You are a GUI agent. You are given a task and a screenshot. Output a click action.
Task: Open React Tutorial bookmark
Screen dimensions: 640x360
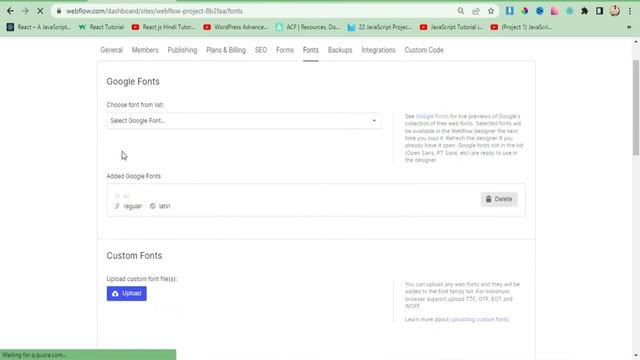pos(101,27)
